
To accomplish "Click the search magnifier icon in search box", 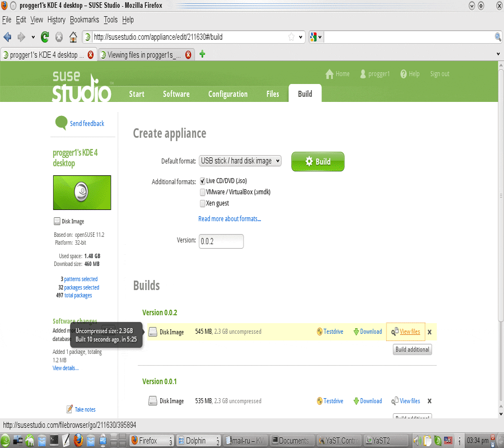I will [x=498, y=37].
